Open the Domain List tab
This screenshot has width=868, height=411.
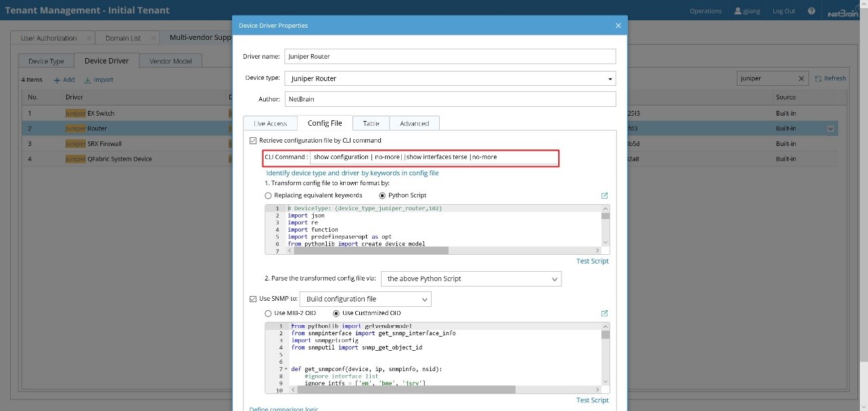coord(122,38)
